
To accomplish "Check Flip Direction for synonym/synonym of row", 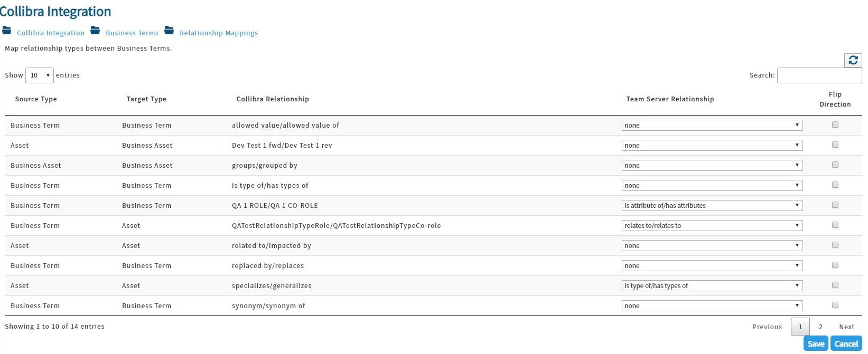I will coord(835,305).
